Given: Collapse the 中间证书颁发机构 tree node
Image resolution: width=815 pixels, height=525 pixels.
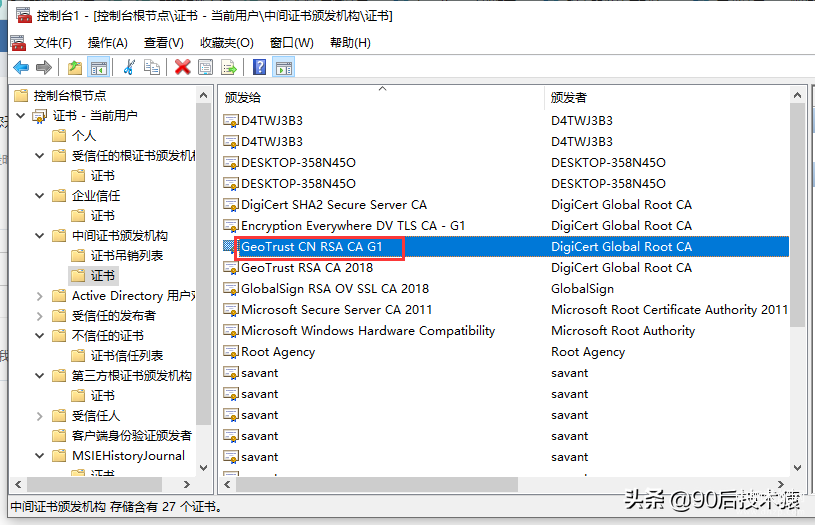Looking at the screenshot, I should click(x=40, y=235).
